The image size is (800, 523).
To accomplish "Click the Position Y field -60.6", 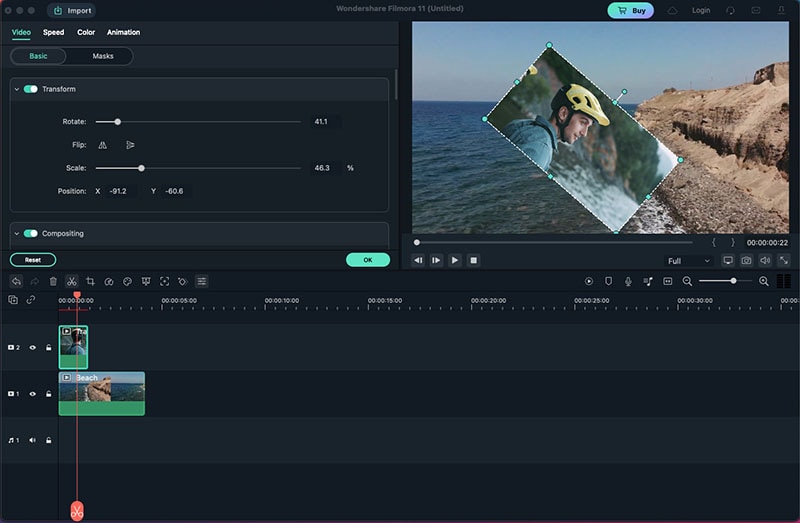I will (177, 191).
